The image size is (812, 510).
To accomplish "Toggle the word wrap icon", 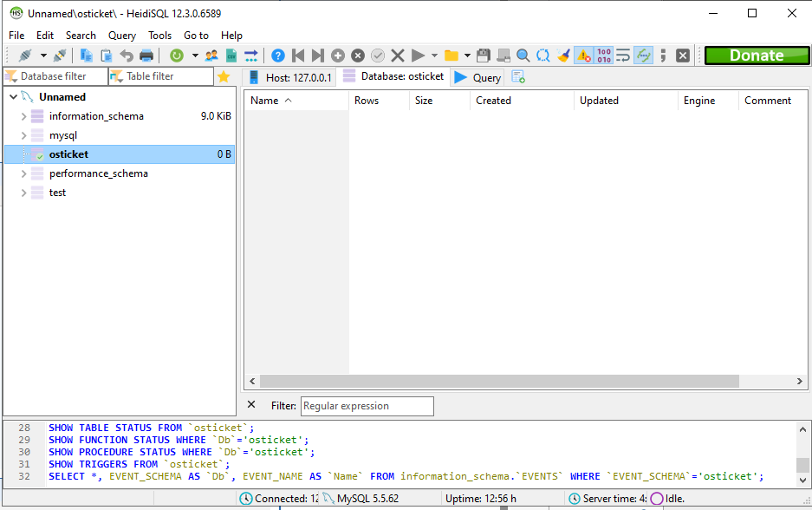I will 623,56.
